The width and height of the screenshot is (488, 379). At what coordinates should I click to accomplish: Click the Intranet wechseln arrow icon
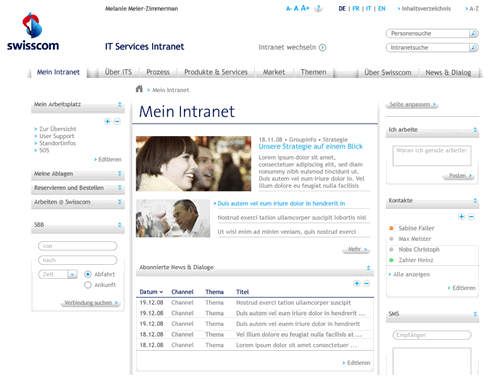(322, 48)
